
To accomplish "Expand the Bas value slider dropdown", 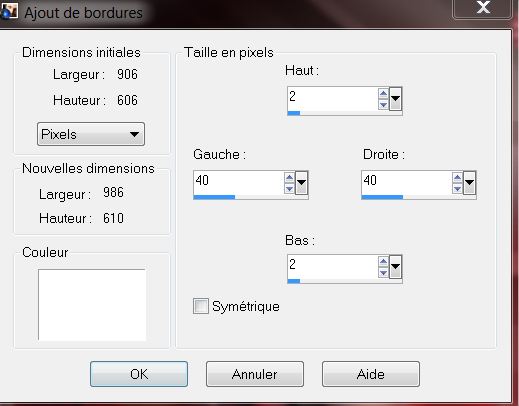I will 395,267.
